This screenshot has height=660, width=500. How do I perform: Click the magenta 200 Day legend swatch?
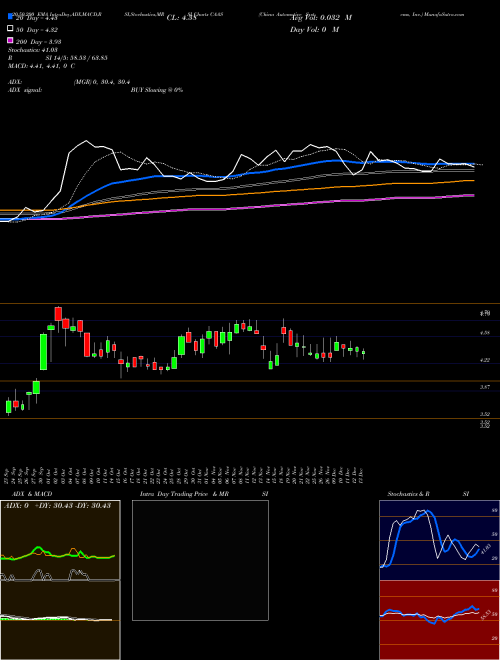pyautogui.click(x=11, y=40)
